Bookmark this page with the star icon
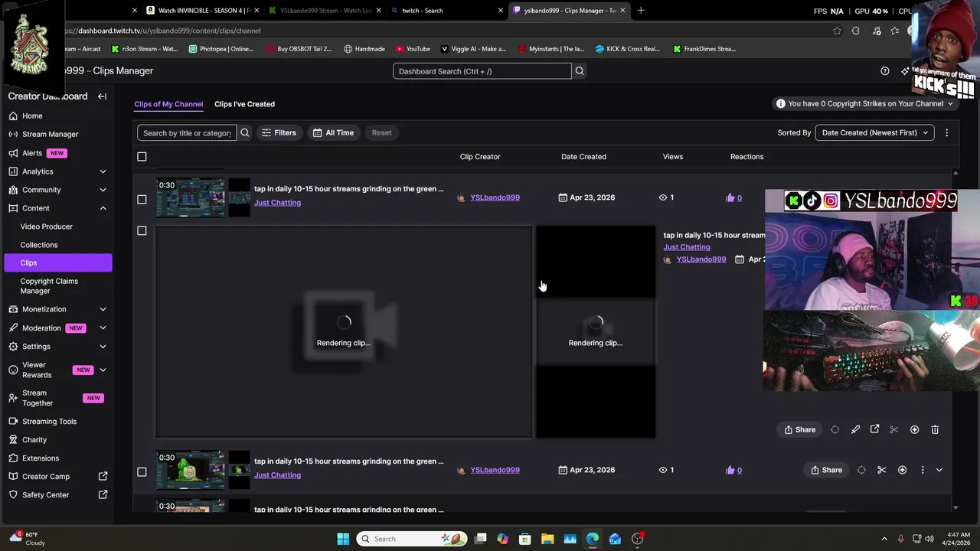Viewport: 980px width, 551px height. 837,31
